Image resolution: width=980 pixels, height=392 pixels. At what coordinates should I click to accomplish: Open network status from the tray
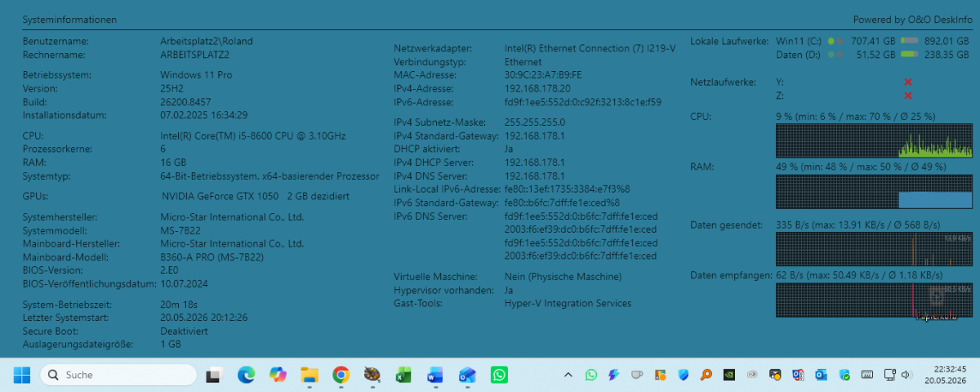889,375
